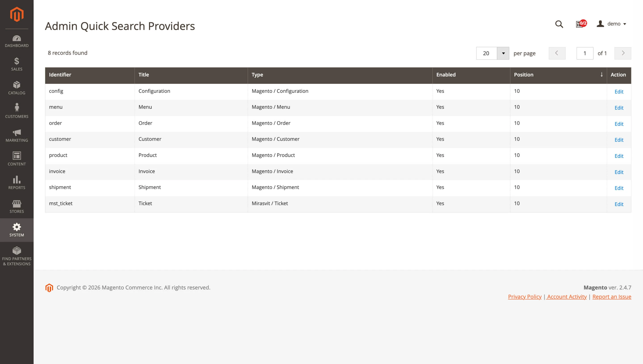Select the 'config' identifier cell
Screen dimensions: 643x364
pyautogui.click(x=90, y=91)
